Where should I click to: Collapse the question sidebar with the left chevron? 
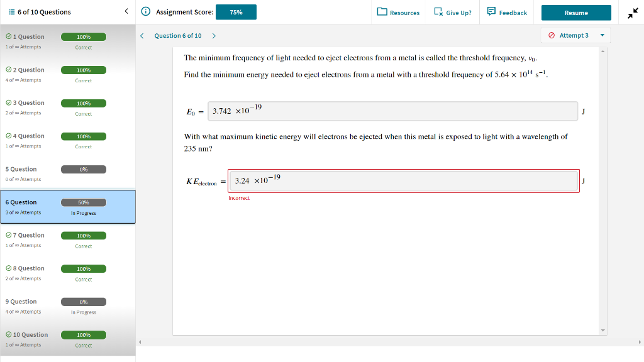[125, 11]
